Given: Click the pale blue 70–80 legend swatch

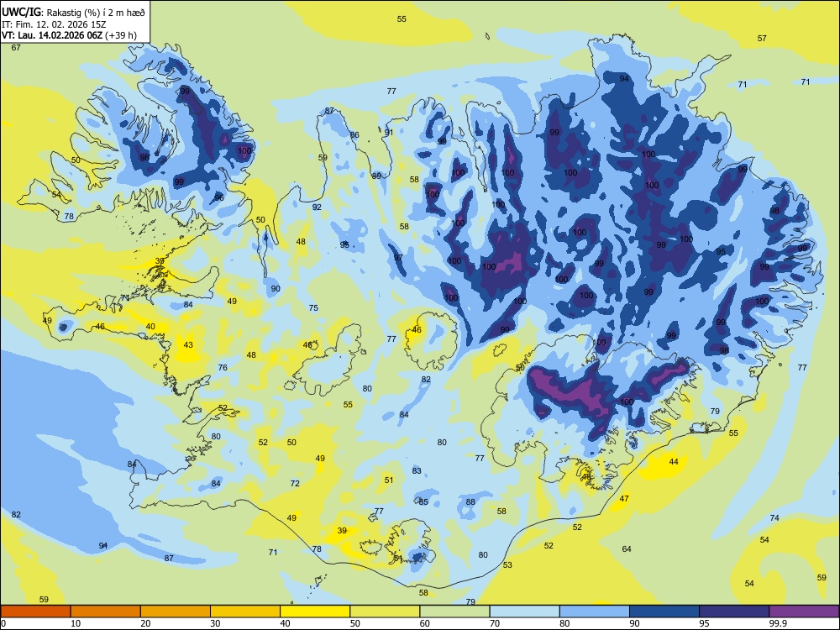Looking at the screenshot, I should pos(524,612).
